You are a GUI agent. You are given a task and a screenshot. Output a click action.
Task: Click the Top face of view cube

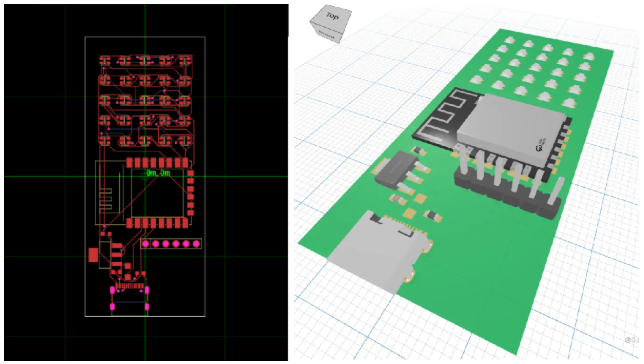[331, 16]
